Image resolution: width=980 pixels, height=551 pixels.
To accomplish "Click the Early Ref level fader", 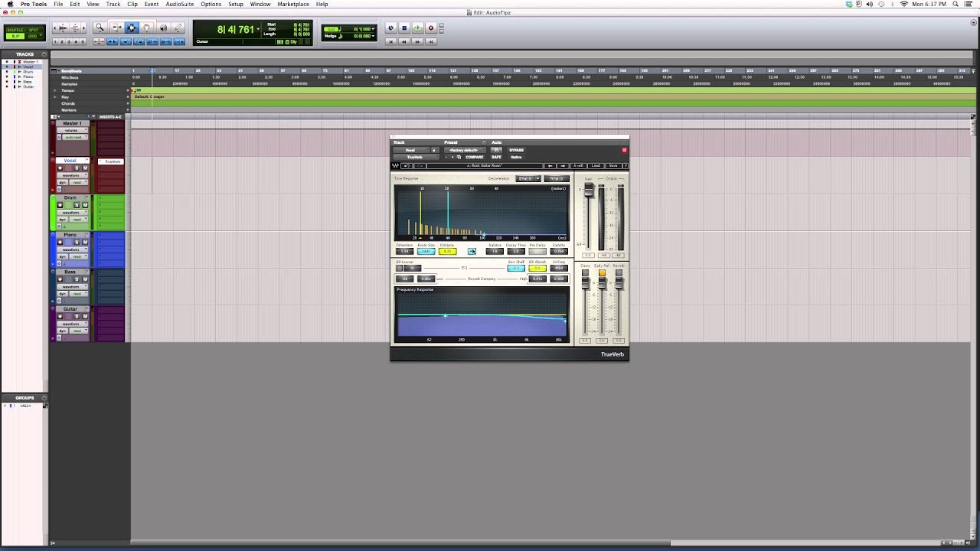I will coord(602,283).
